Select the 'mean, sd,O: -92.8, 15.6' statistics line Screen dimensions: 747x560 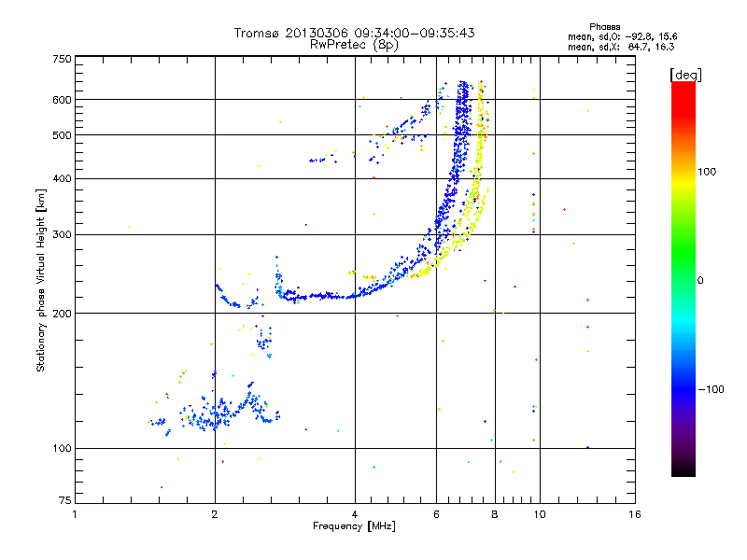(x=622, y=36)
